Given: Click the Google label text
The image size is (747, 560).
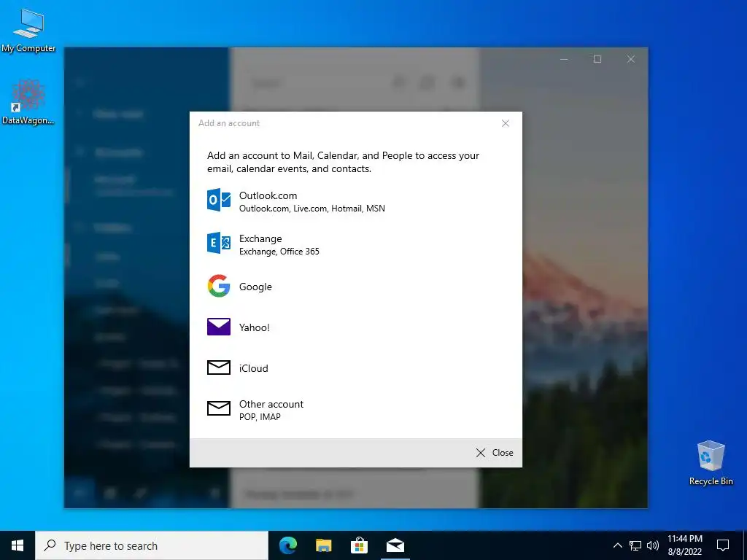Looking at the screenshot, I should click(x=255, y=287).
